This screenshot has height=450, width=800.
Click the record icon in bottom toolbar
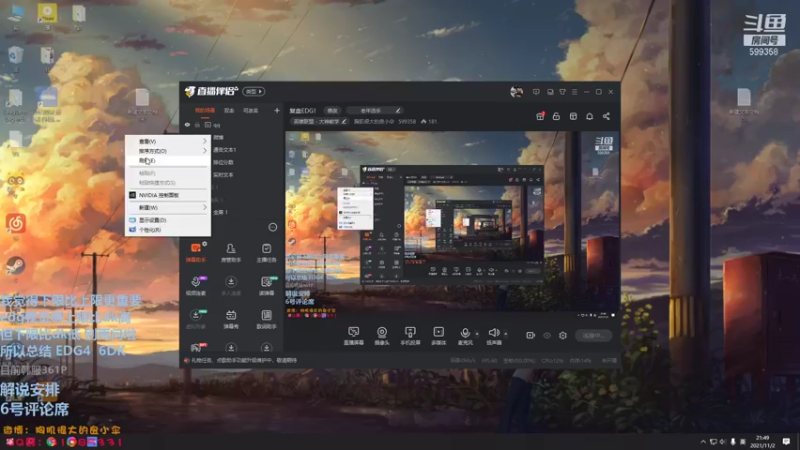[x=531, y=335]
